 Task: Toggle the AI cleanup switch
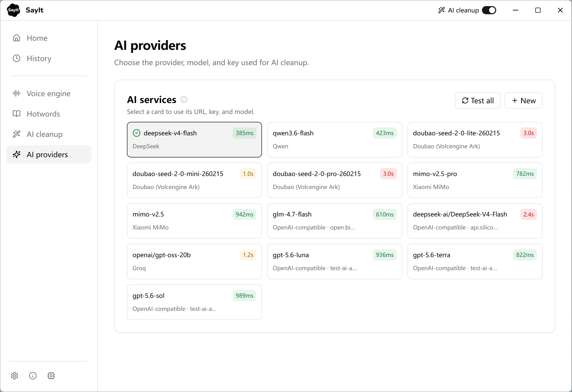coord(489,10)
